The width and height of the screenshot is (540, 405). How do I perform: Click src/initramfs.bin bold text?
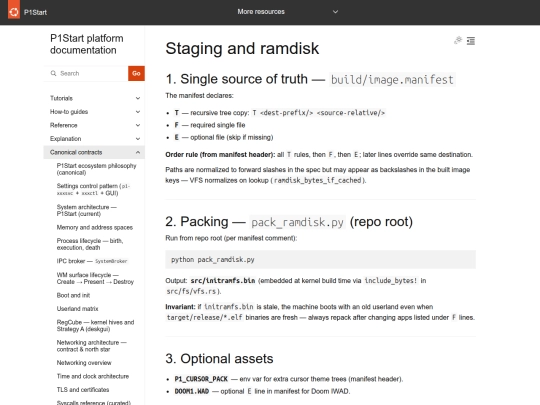pyautogui.click(x=223, y=281)
